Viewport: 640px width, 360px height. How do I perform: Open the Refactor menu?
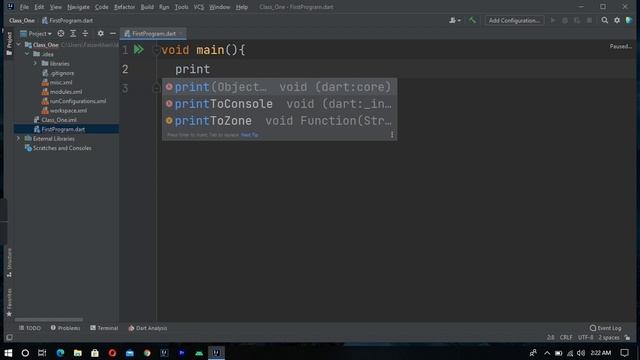[x=124, y=7]
